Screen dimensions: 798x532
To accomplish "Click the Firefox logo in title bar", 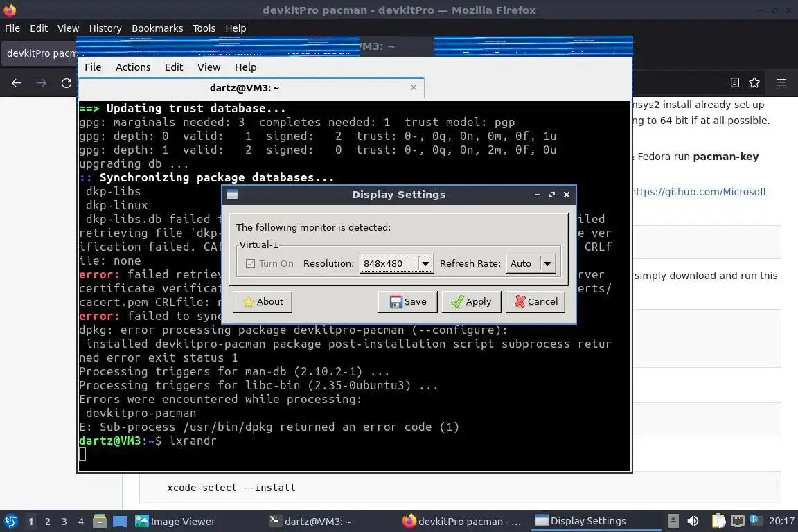I will tap(10, 10).
